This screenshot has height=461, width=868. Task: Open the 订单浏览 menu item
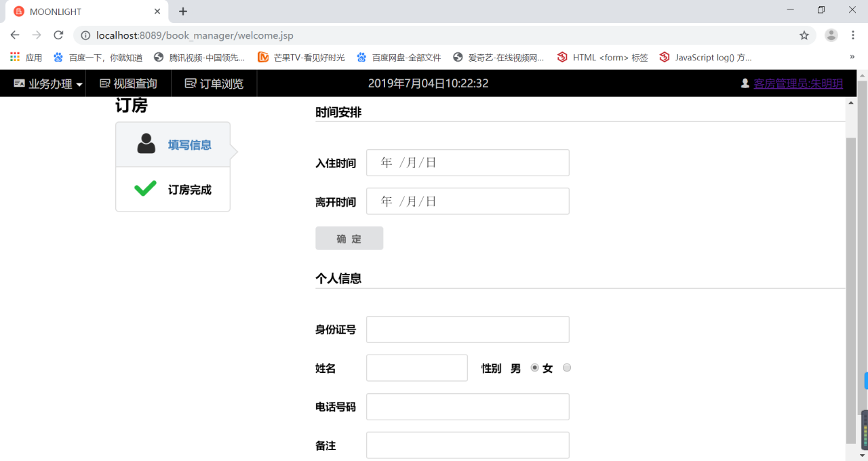(x=214, y=83)
